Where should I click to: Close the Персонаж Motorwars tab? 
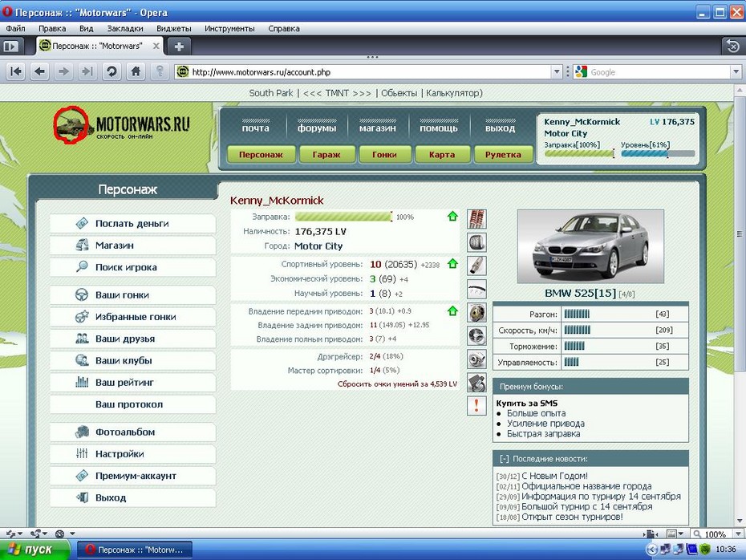click(156, 47)
